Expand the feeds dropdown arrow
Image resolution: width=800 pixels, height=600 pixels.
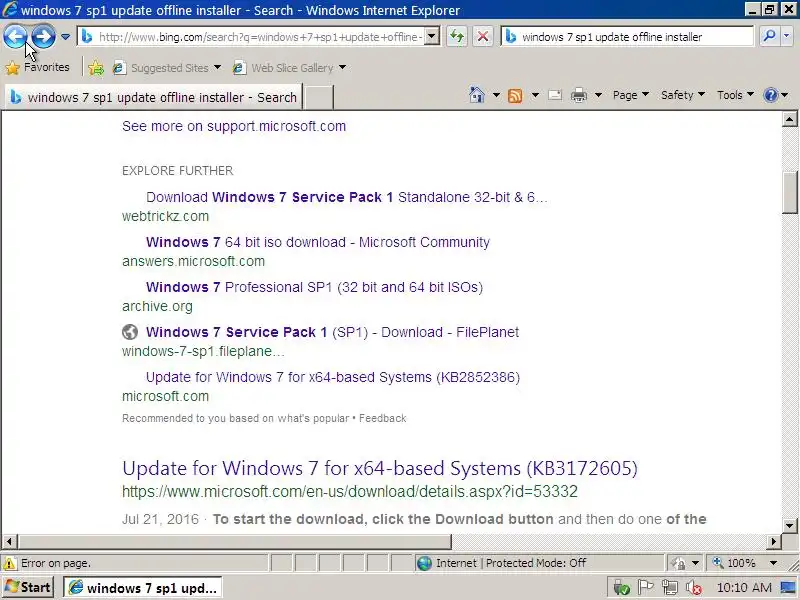(x=535, y=95)
